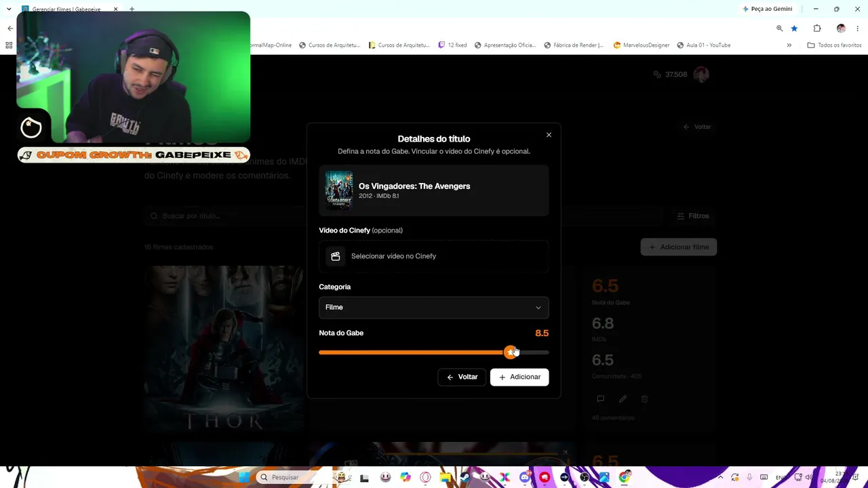Click the delete trash icon on the Thor card
The width and height of the screenshot is (868, 488).
pos(645,399)
